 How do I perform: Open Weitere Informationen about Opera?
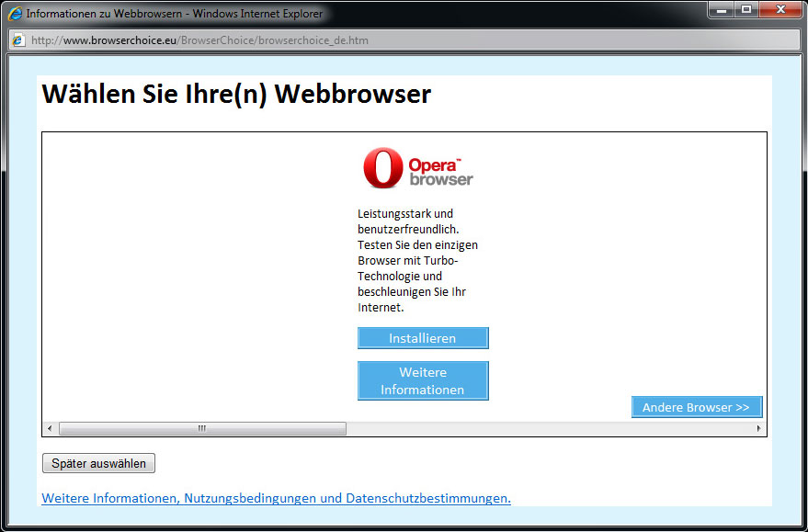point(423,380)
